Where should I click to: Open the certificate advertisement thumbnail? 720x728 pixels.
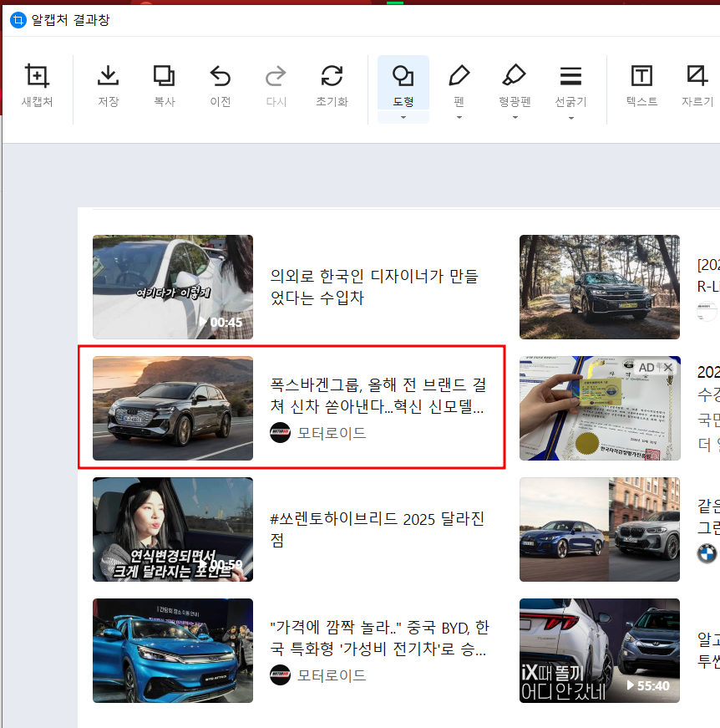[x=600, y=408]
